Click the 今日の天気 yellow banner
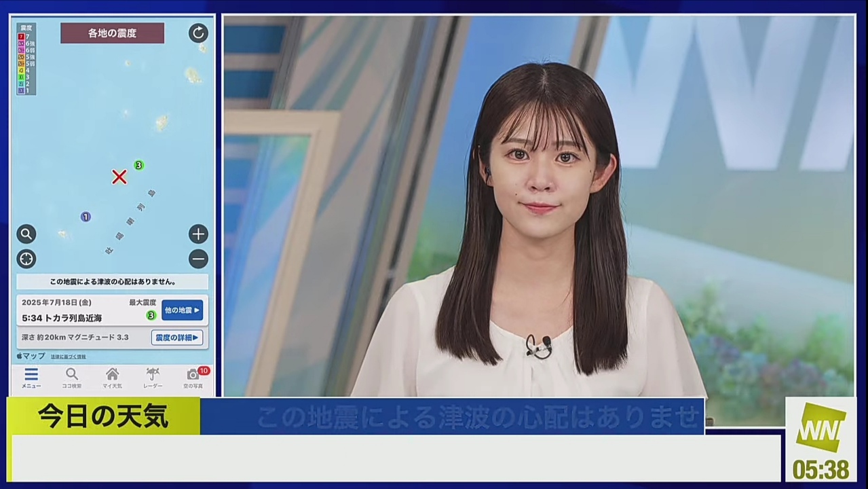This screenshot has width=868, height=489. point(103,416)
